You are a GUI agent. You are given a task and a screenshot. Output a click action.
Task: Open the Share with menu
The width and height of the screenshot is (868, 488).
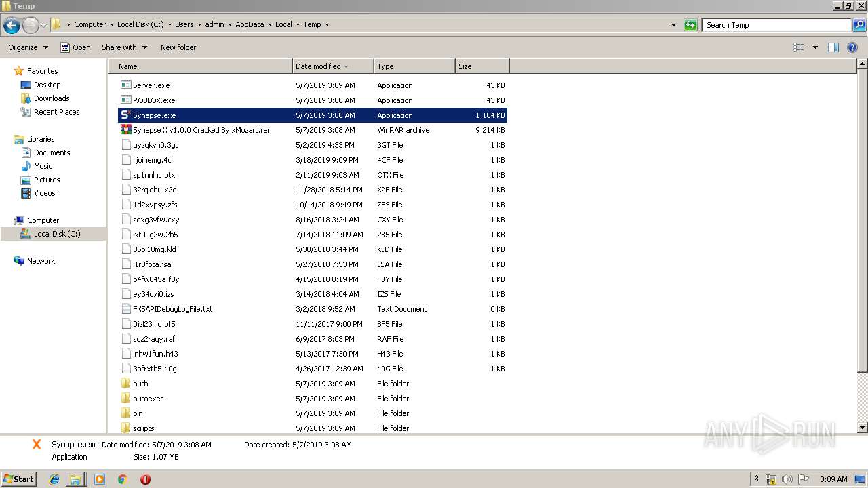tap(124, 47)
